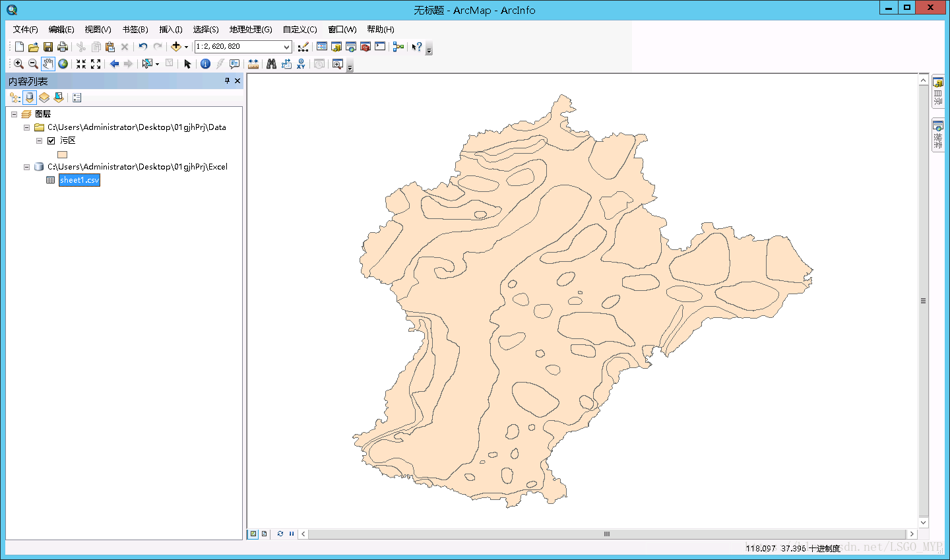This screenshot has height=560, width=950.
Task: Switch to layout view button below map
Action: 264,534
